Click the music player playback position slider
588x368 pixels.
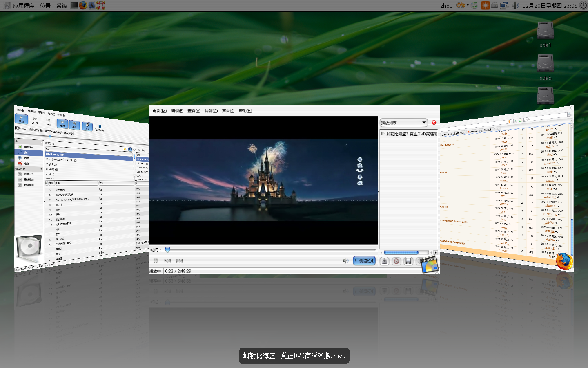50,137
